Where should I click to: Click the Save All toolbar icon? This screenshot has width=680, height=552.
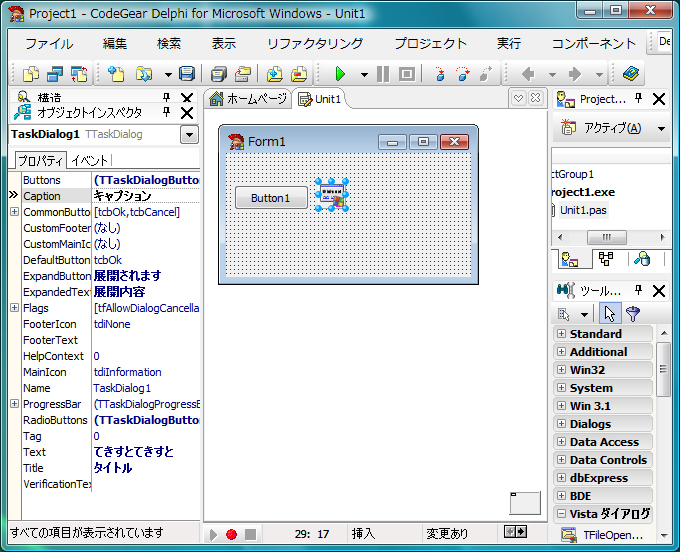(x=219, y=74)
